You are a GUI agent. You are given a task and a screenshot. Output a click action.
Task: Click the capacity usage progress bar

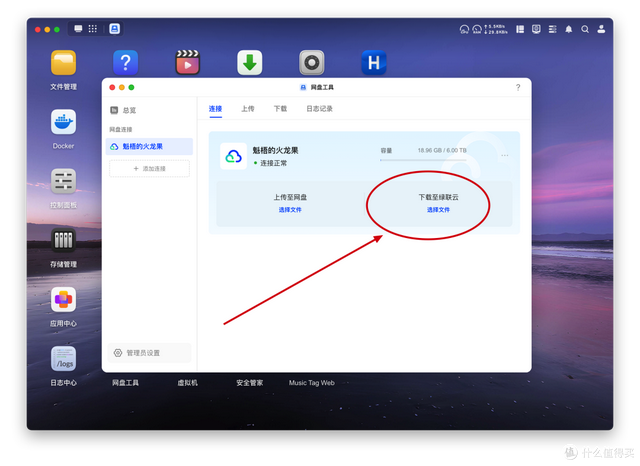pos(423,160)
